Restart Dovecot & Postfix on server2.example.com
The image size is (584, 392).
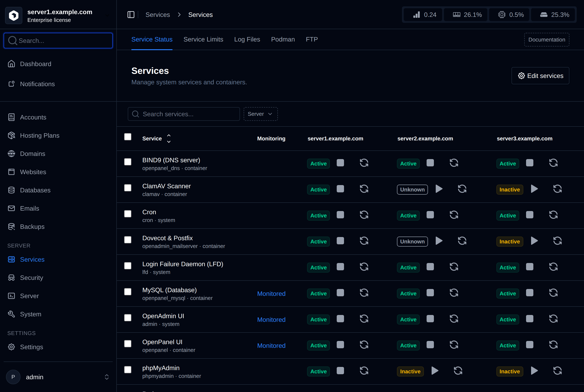[462, 241]
